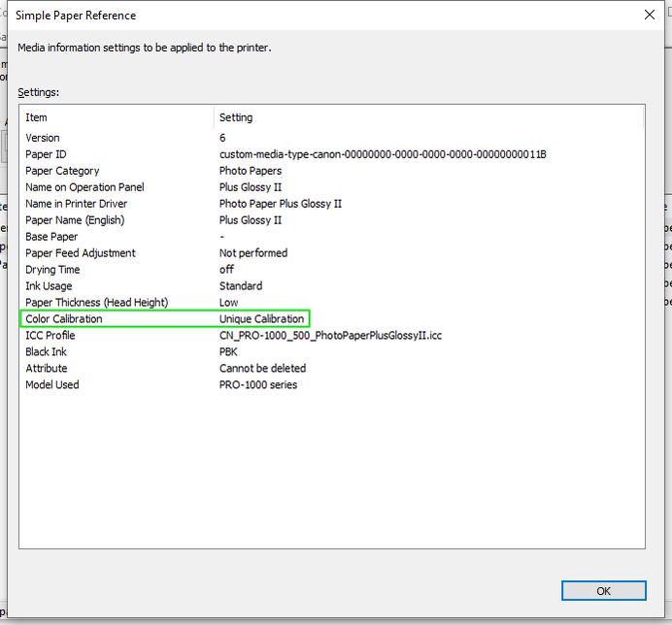Select the Version row

pyautogui.click(x=332, y=138)
